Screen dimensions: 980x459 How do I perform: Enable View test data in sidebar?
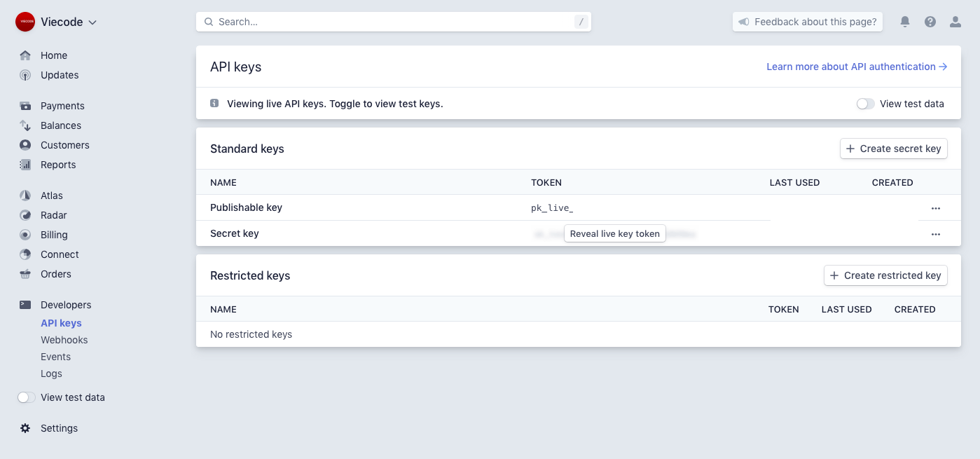[27, 397]
